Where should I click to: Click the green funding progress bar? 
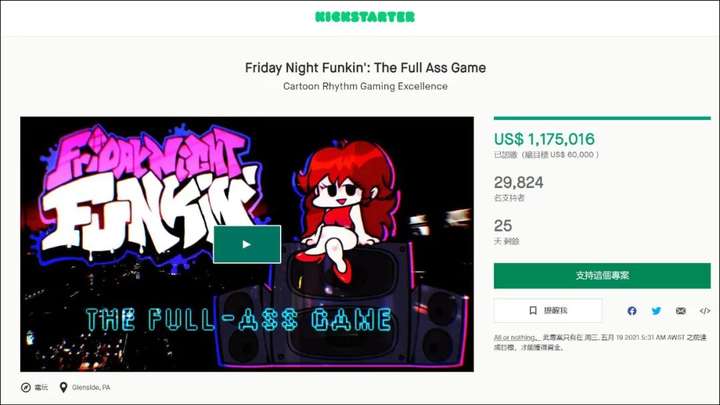[x=602, y=118]
